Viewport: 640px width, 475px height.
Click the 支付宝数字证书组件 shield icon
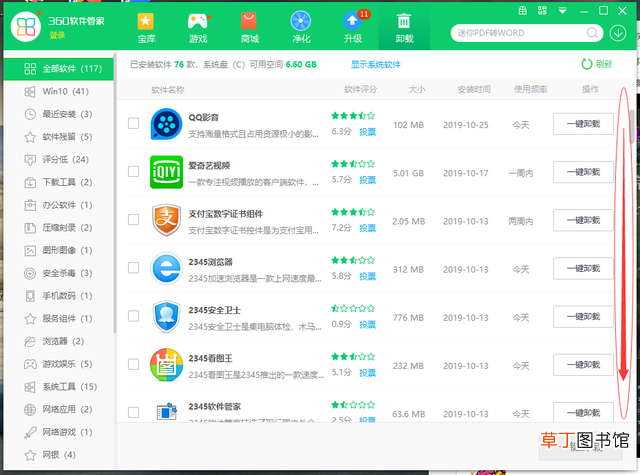click(x=166, y=220)
